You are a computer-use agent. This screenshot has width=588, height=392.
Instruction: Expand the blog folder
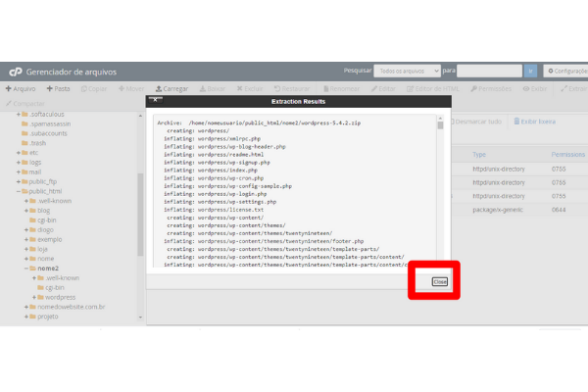(26, 211)
